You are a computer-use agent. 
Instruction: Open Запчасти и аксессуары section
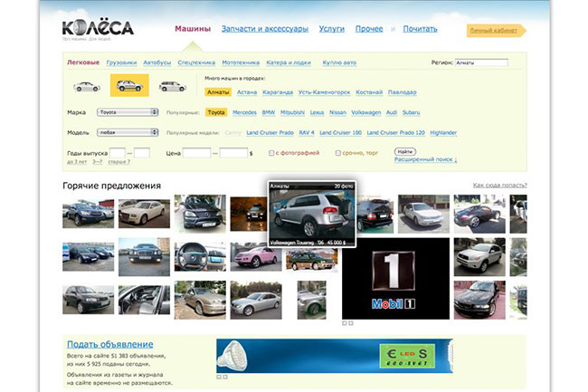pos(265,29)
